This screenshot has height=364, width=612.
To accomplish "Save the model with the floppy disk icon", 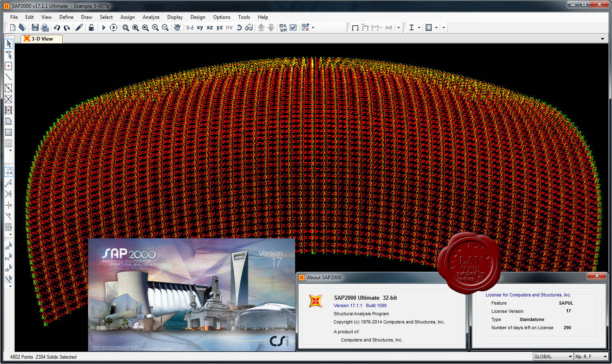I will pyautogui.click(x=35, y=27).
